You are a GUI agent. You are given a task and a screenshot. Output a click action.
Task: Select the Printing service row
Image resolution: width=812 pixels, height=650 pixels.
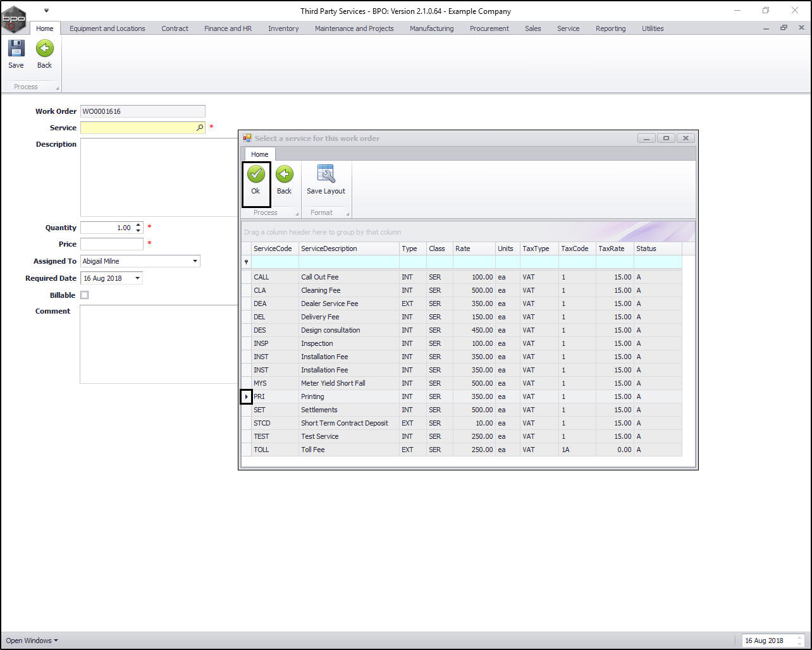[x=462, y=396]
